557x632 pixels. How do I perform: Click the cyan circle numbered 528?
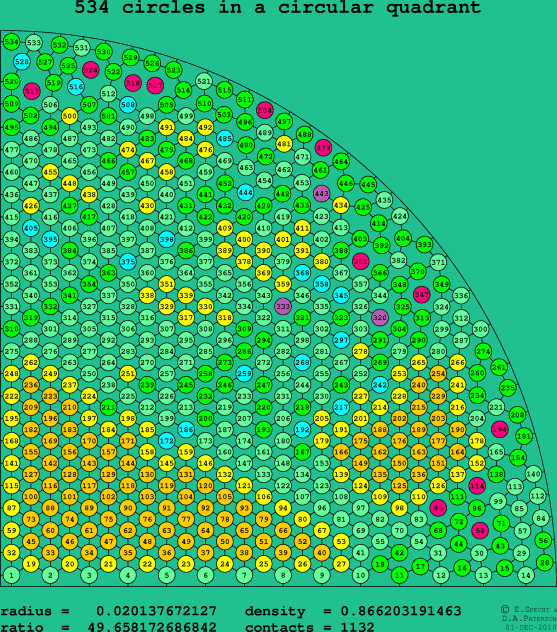pos(22,62)
